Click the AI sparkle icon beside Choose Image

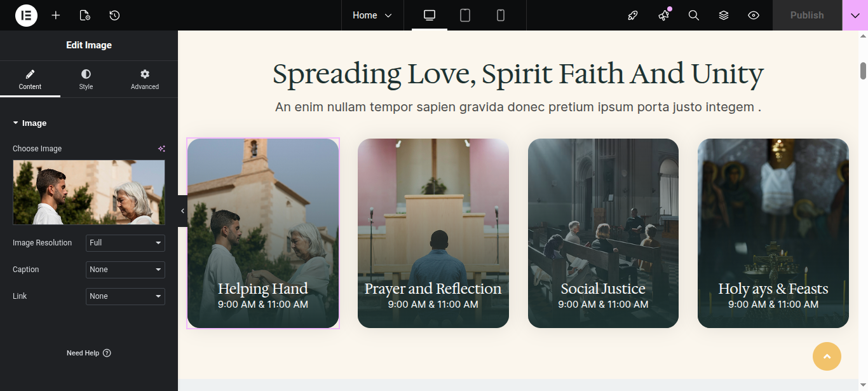pos(161,149)
